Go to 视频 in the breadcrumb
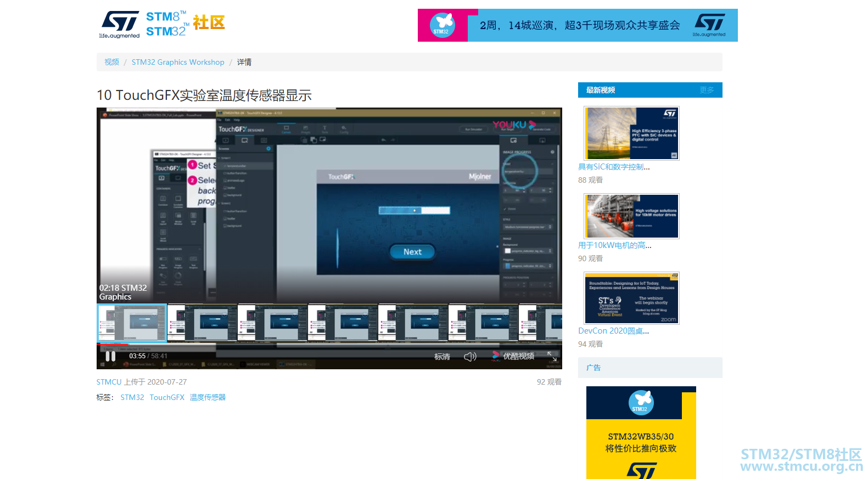The height and width of the screenshot is (479, 868). [111, 62]
